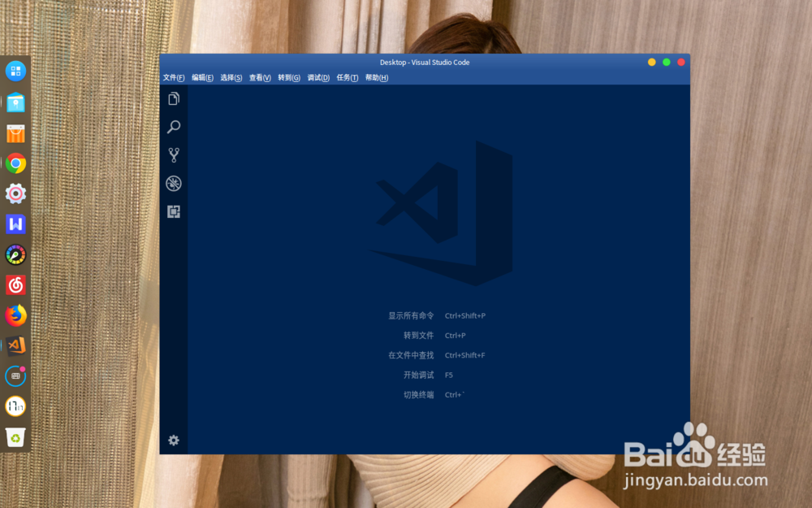Click the F5 shortcut text
812x508 pixels.
449,375
